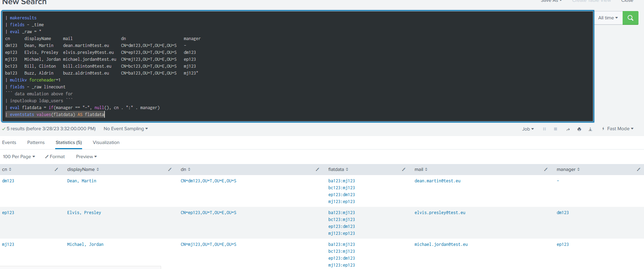Click dean.martin@test.eu in the mail column
This screenshot has width=644, height=269.
coord(437,181)
